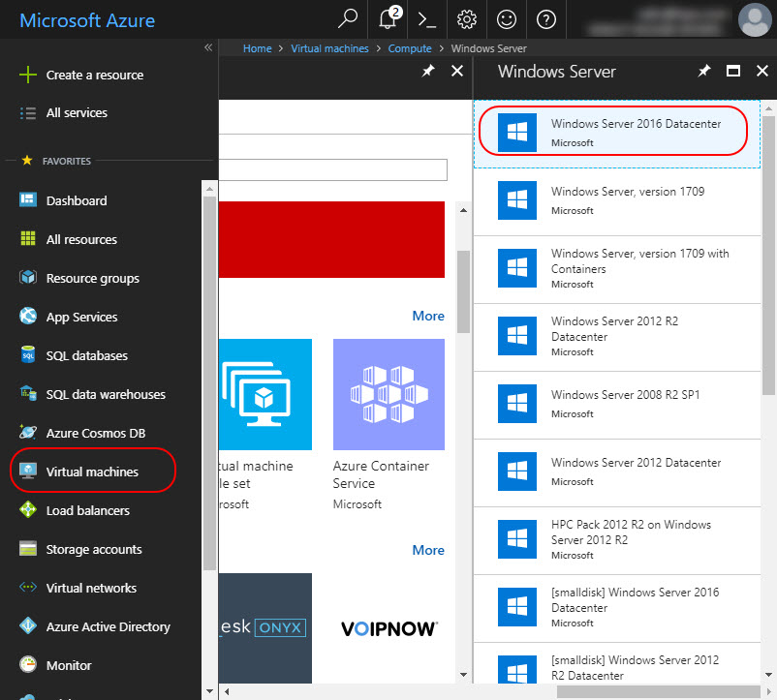Select HPC Pack 2012 R2 on Windows Server
The image size is (777, 700).
tap(617, 540)
